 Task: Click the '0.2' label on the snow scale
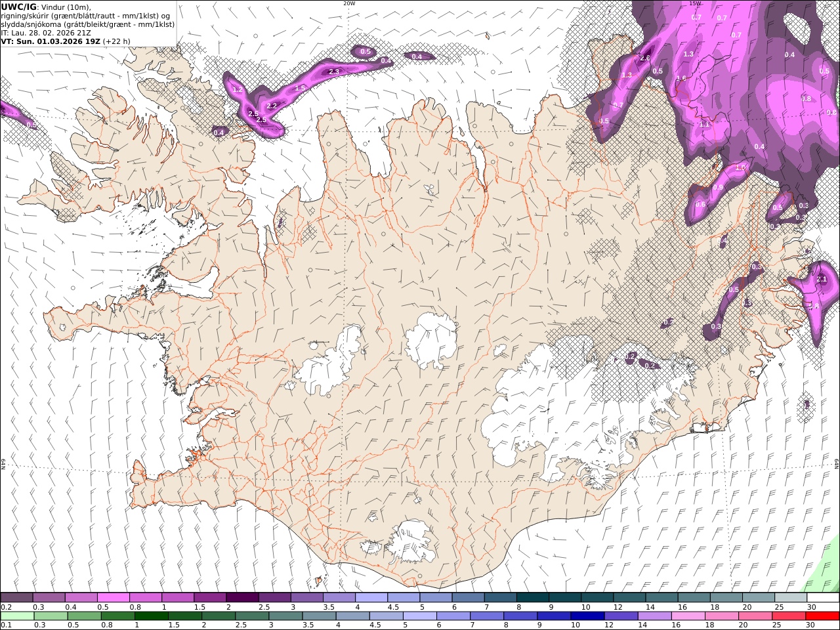point(6,607)
